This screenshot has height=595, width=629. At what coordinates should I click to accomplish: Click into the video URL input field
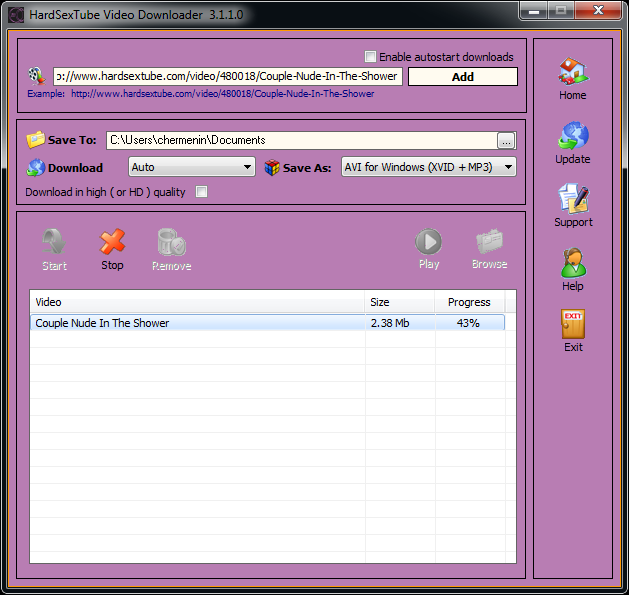[x=228, y=76]
